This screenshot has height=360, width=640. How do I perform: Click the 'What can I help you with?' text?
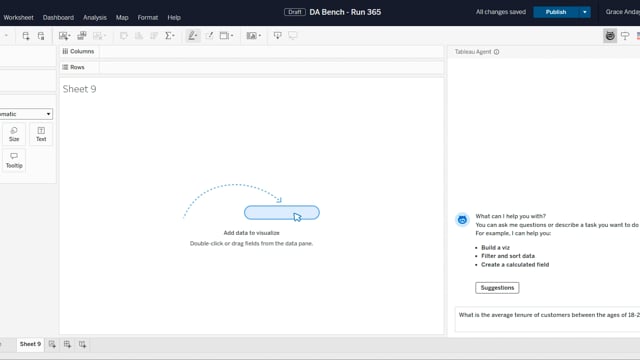(x=511, y=216)
